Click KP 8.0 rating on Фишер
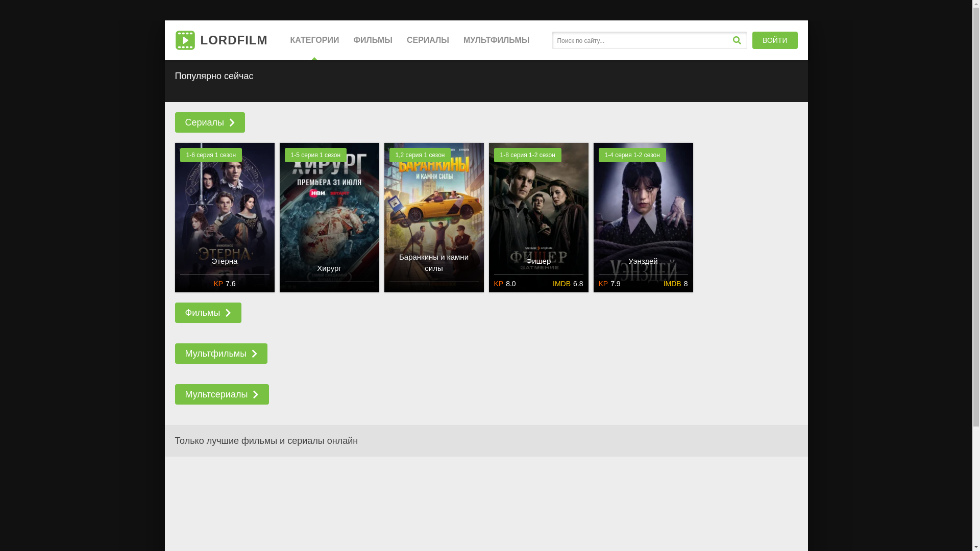Image resolution: width=980 pixels, height=551 pixels. coord(505,284)
